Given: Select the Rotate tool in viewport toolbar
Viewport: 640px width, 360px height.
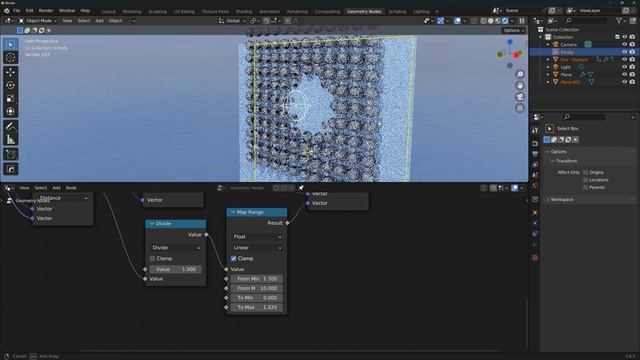Looking at the screenshot, I should (x=11, y=85).
